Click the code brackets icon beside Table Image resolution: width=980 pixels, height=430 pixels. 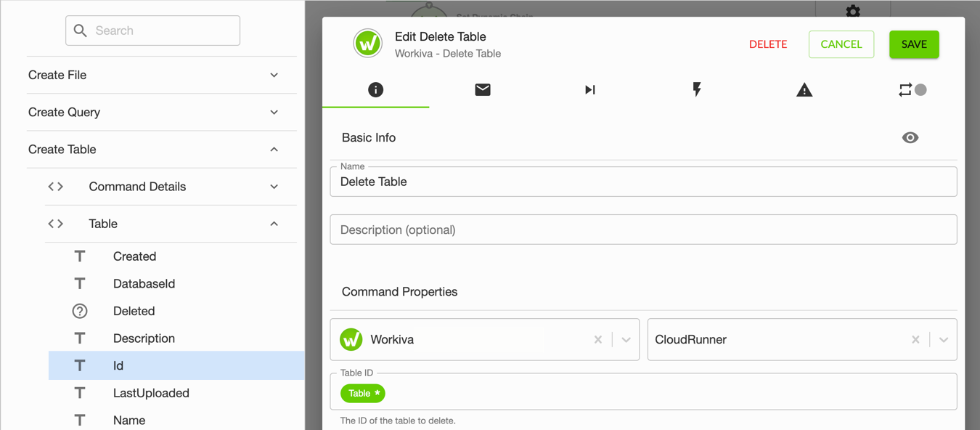pos(56,224)
